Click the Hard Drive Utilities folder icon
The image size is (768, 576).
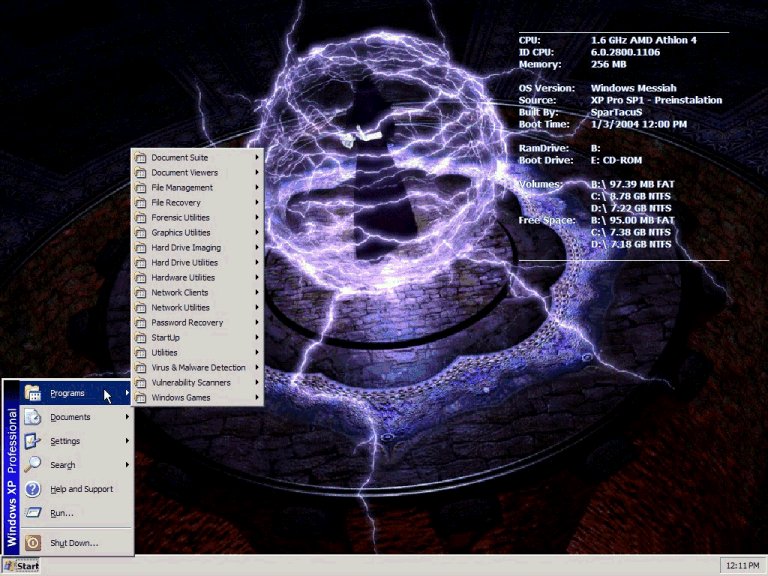[141, 263]
